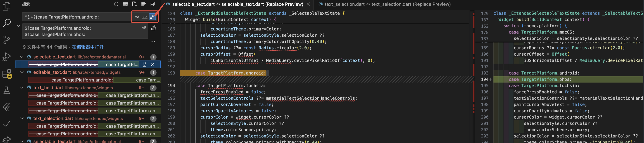
Task: Collapse the text_selection.dart results group
Action: (22, 119)
